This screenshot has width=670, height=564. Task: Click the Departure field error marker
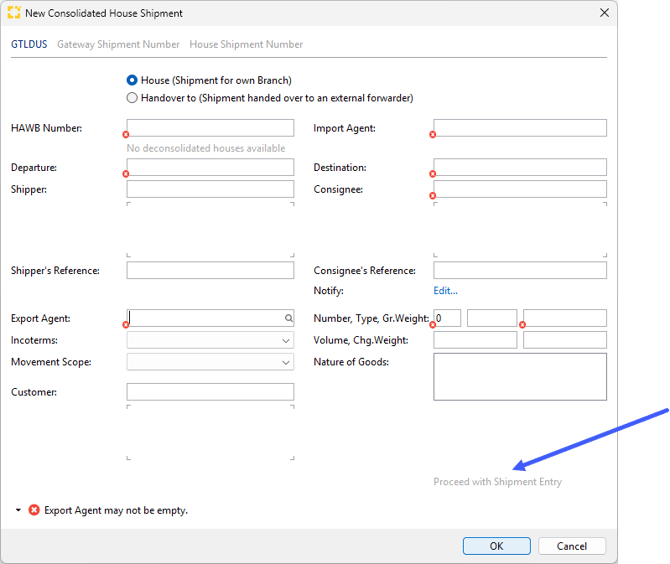pyautogui.click(x=126, y=174)
